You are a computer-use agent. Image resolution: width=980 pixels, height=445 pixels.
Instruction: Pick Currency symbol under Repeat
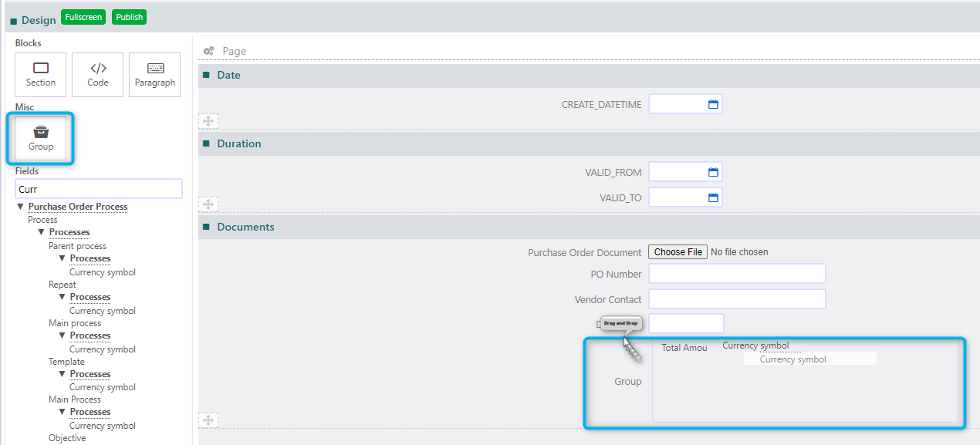pyautogui.click(x=103, y=311)
